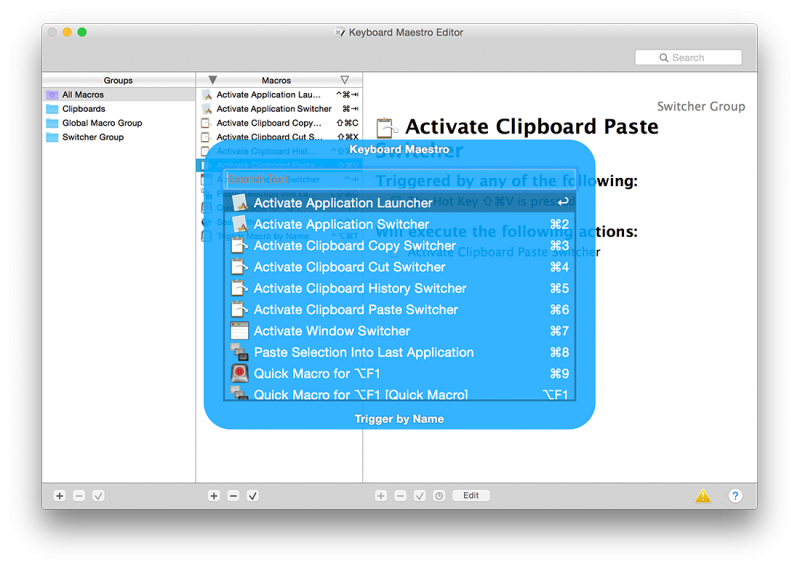Select Activate Clipboard History Switcher in overlay
This screenshot has height=569, width=800.
coord(360,288)
